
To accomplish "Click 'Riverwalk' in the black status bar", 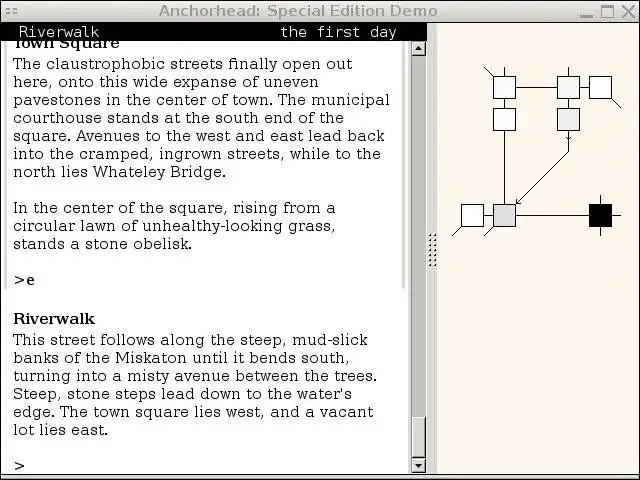I will [x=59, y=32].
